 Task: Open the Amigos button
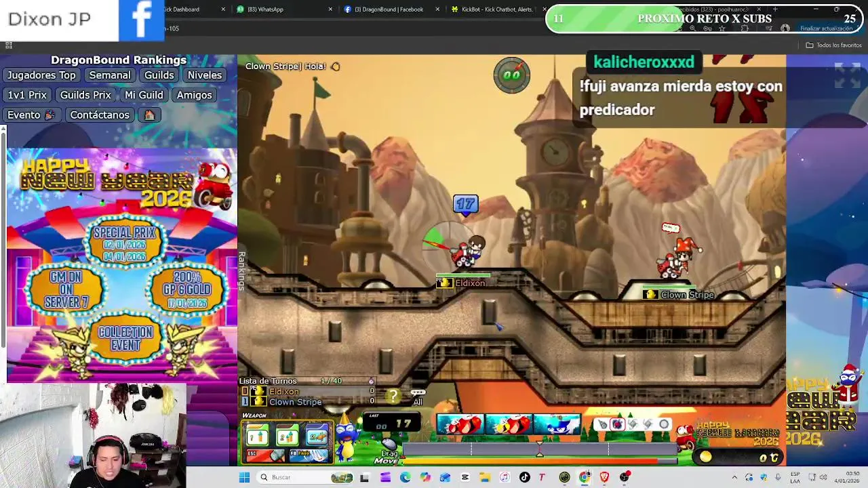click(x=194, y=95)
